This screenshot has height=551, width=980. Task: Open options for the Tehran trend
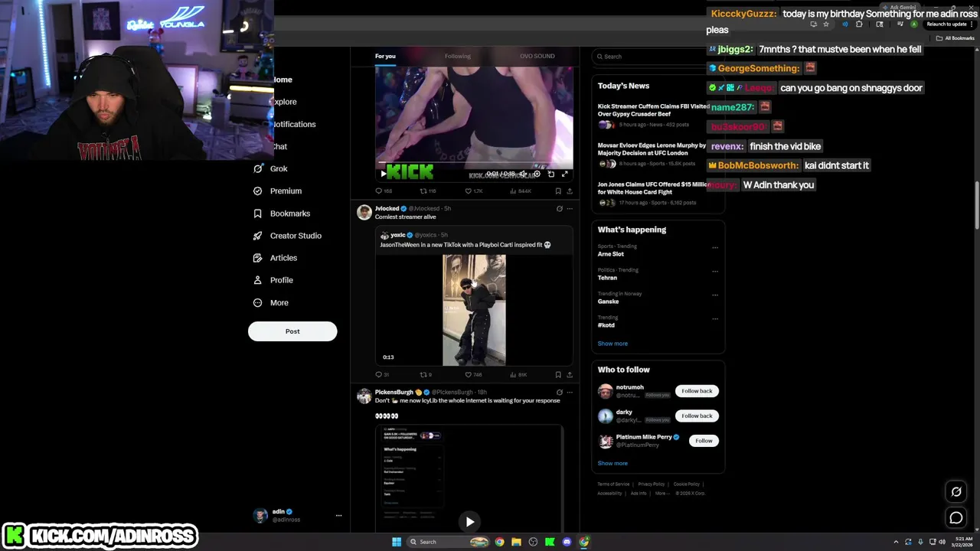(715, 271)
